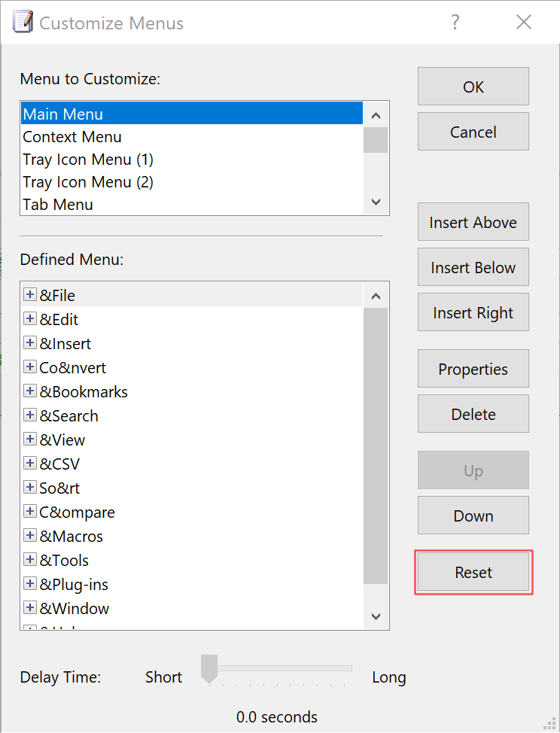Select the &Tools item text
This screenshot has height=733, width=560.
(x=64, y=561)
